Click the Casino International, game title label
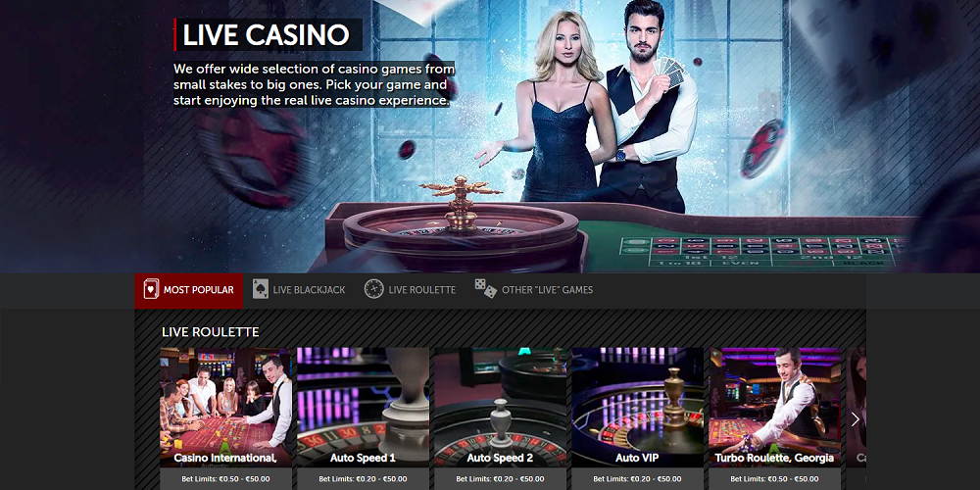Viewport: 980px width, 490px height. (x=225, y=458)
